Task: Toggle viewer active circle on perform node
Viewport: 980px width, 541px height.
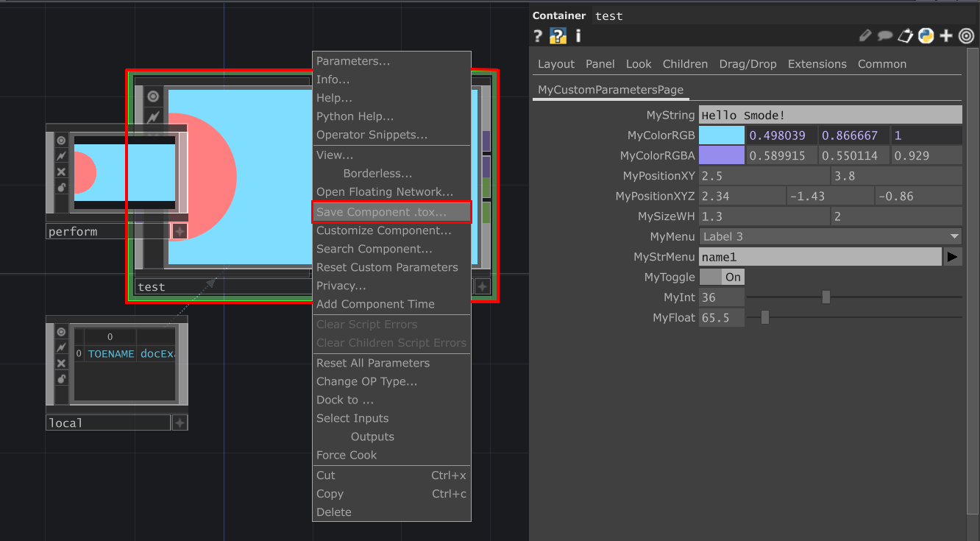Action: click(x=61, y=141)
